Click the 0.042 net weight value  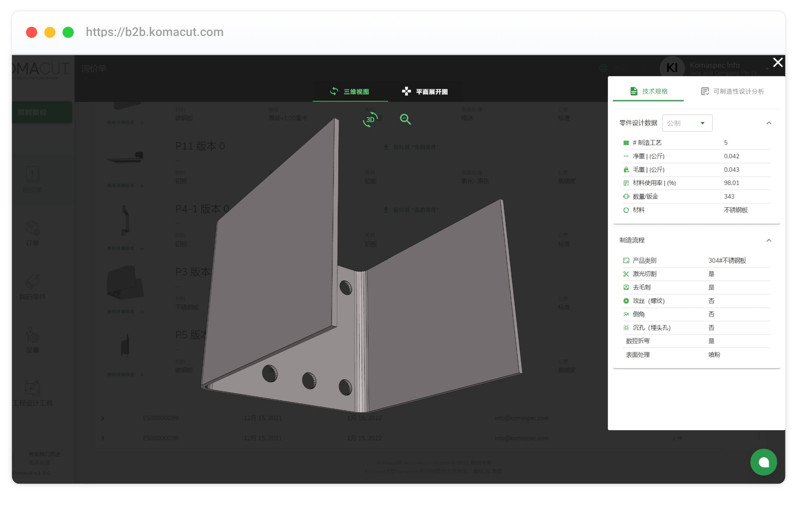pos(731,156)
